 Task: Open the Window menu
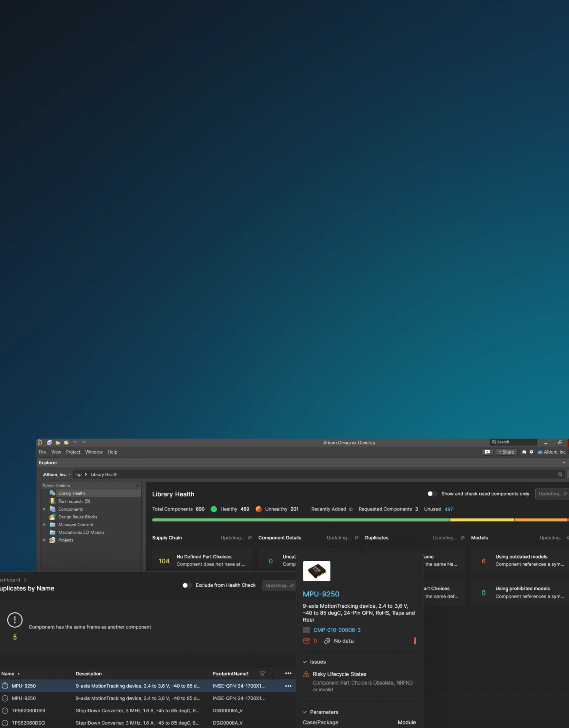[x=94, y=452]
